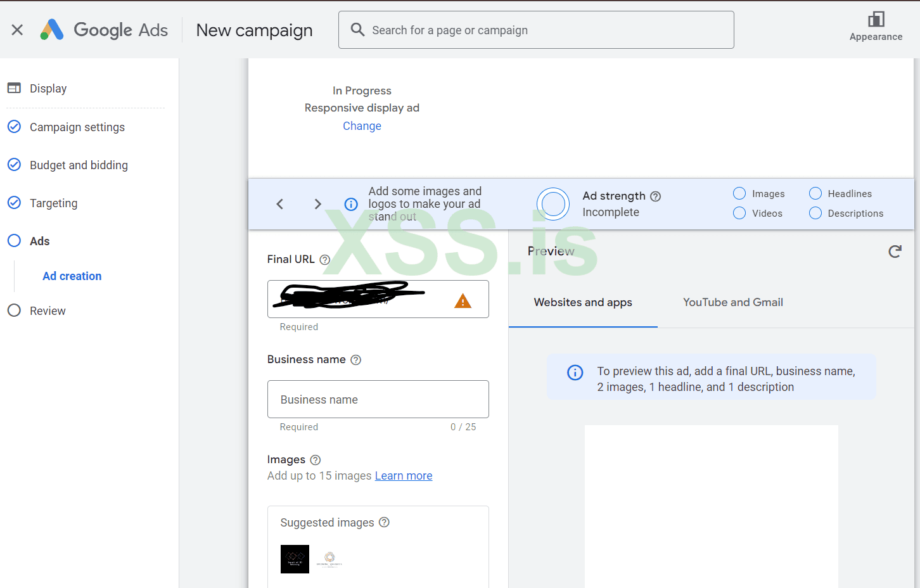920x588 pixels.
Task: Click the Business name input field
Action: point(378,400)
